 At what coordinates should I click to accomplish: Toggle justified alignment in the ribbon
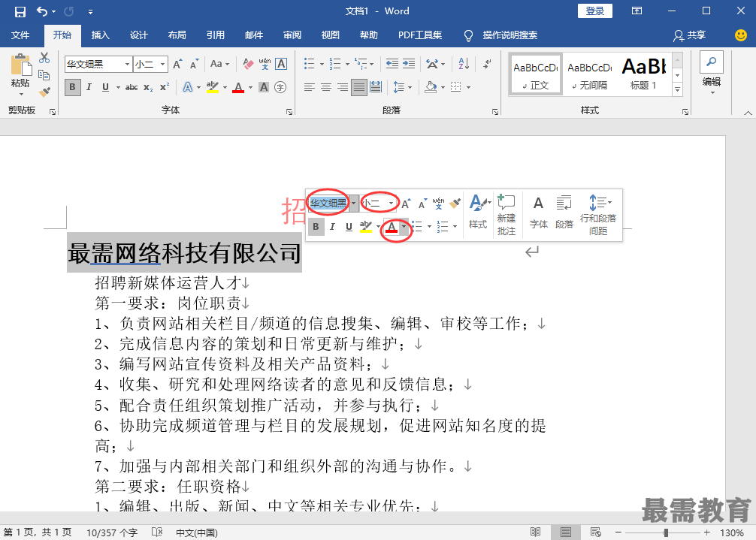click(x=358, y=87)
